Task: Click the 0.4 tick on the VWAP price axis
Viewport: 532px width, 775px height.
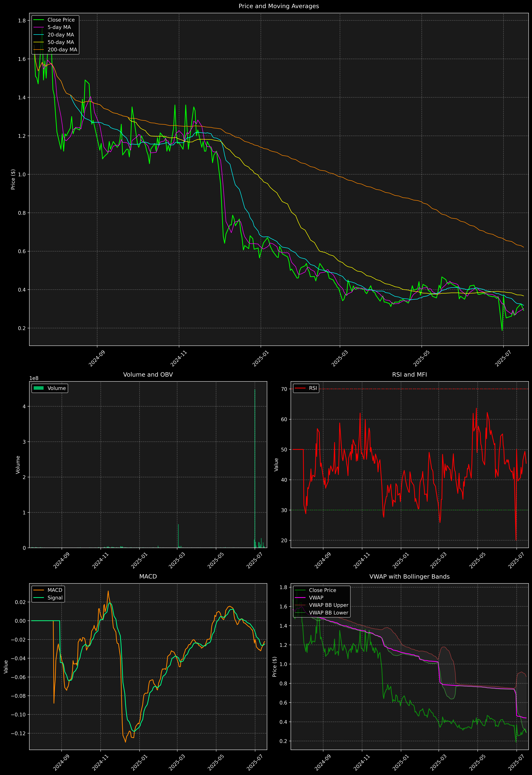Action: tap(283, 722)
